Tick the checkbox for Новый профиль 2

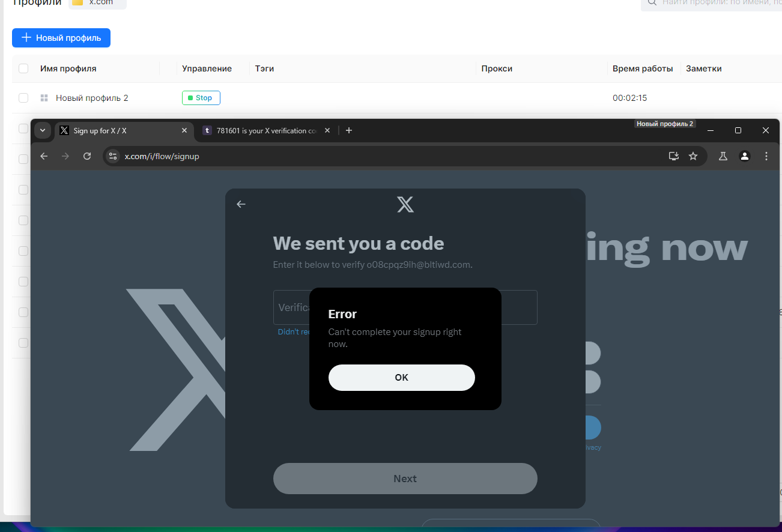click(23, 98)
